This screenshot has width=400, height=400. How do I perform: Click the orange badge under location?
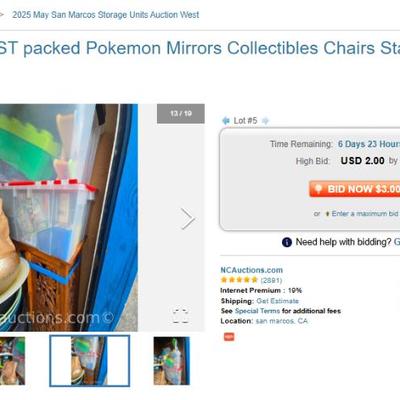click(x=229, y=337)
